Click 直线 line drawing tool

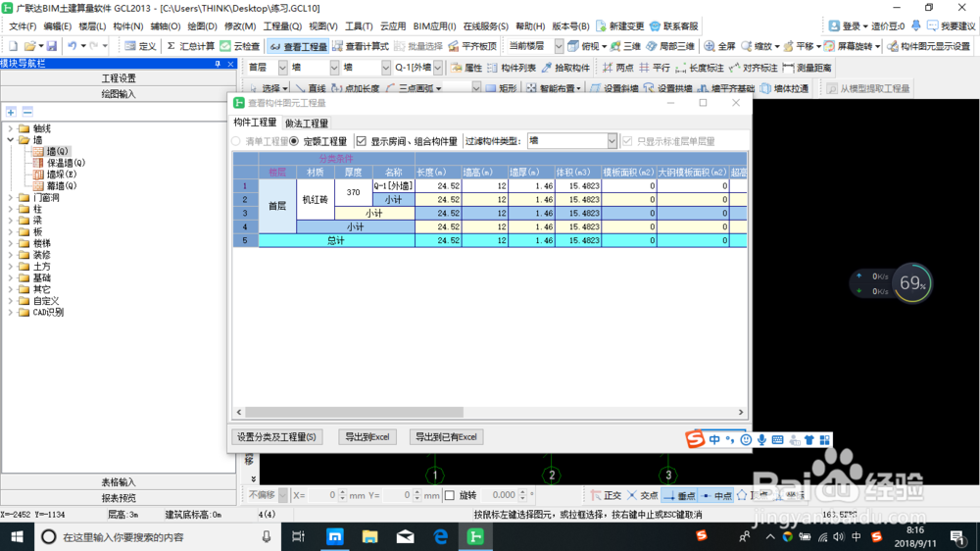tap(311, 89)
